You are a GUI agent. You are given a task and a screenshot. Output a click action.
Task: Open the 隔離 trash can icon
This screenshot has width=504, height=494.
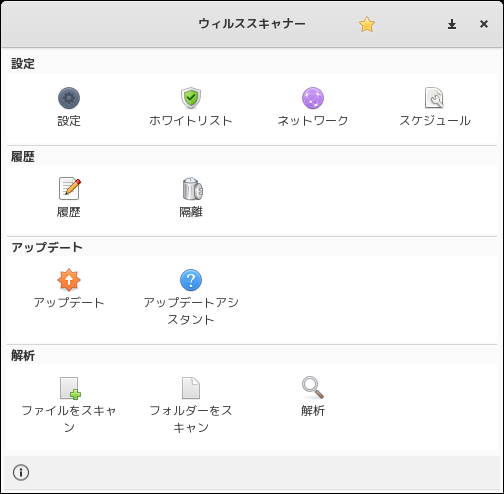[x=192, y=189]
